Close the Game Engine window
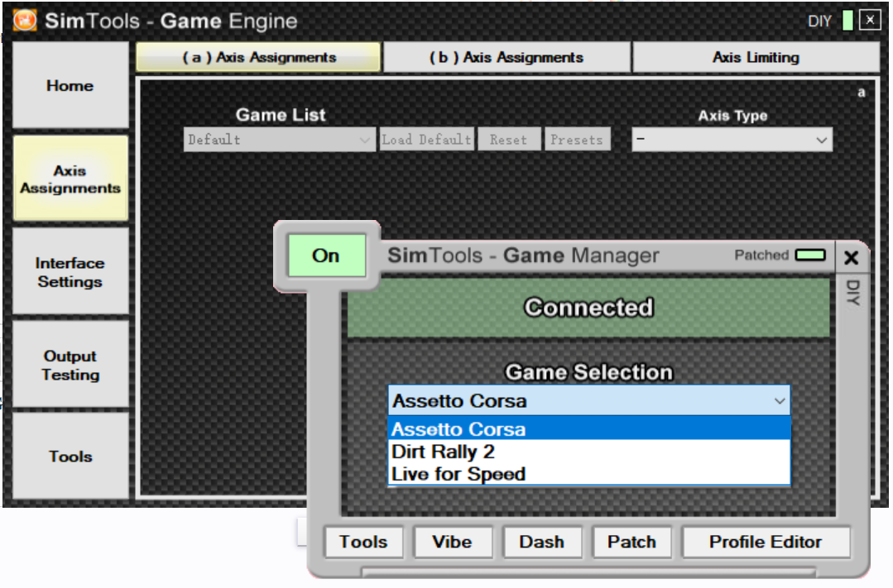The width and height of the screenshot is (893, 588). (870, 21)
